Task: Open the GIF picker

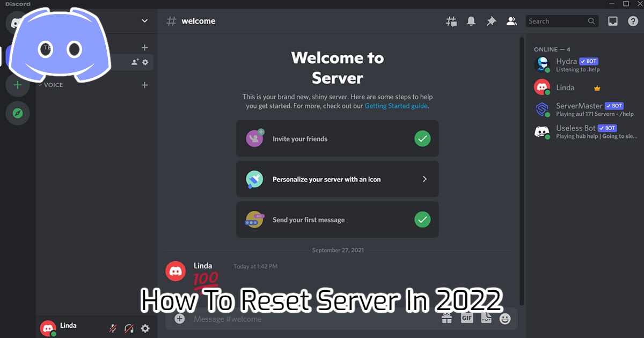Action: click(467, 319)
